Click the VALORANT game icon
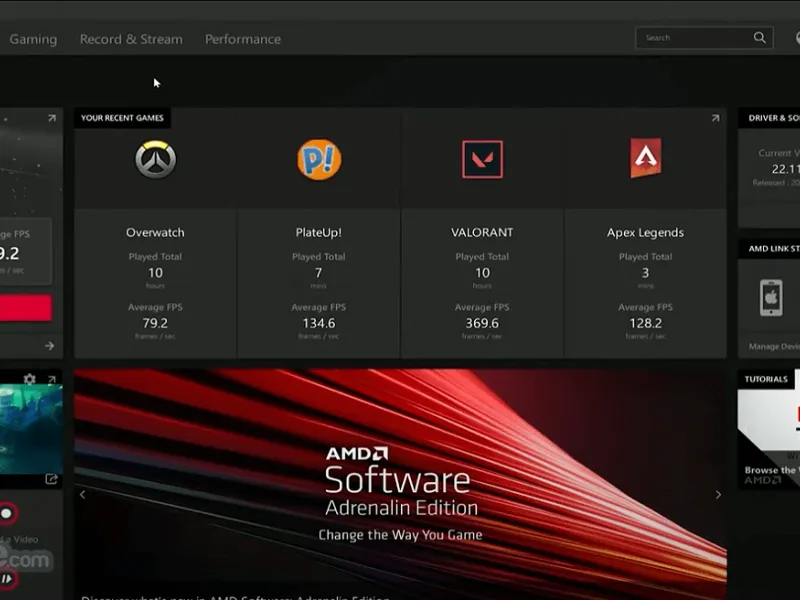Viewport: 800px width, 600px height. [x=482, y=160]
